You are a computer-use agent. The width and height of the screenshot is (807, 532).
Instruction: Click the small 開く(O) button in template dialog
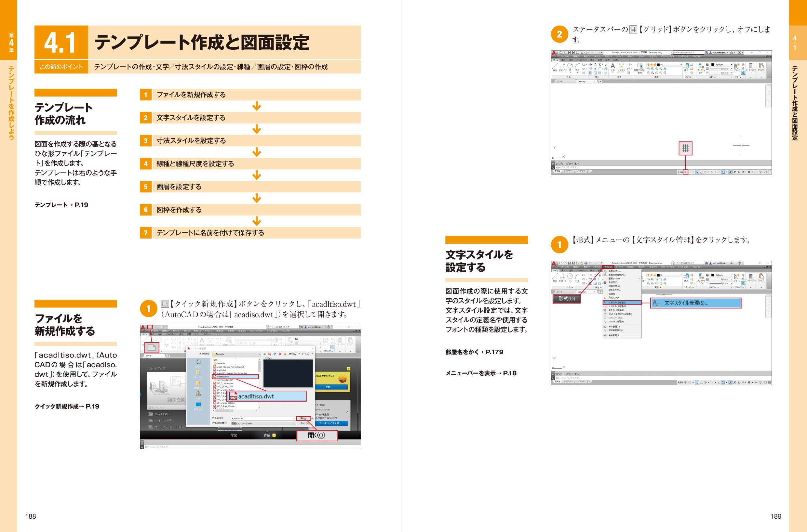[303, 419]
